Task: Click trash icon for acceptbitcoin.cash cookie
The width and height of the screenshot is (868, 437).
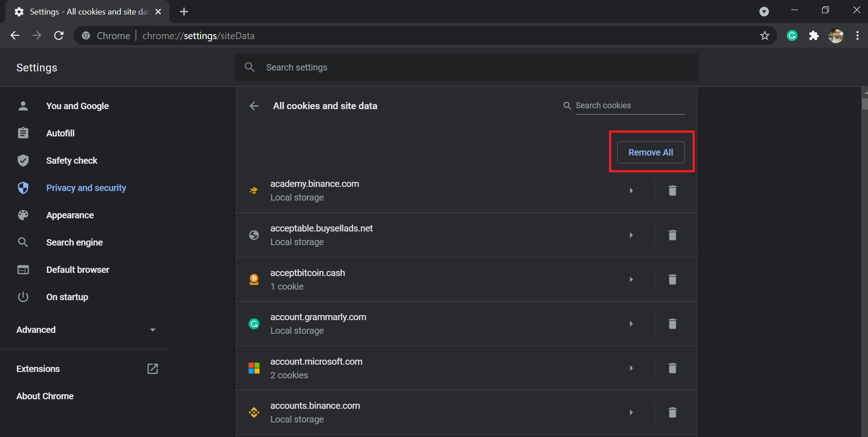Action: (672, 279)
